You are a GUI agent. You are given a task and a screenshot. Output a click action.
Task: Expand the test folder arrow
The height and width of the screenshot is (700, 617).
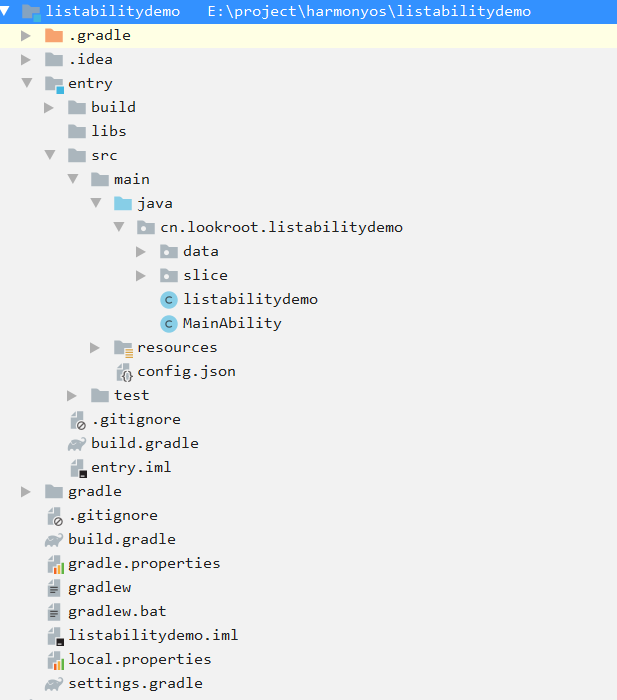tap(72, 395)
